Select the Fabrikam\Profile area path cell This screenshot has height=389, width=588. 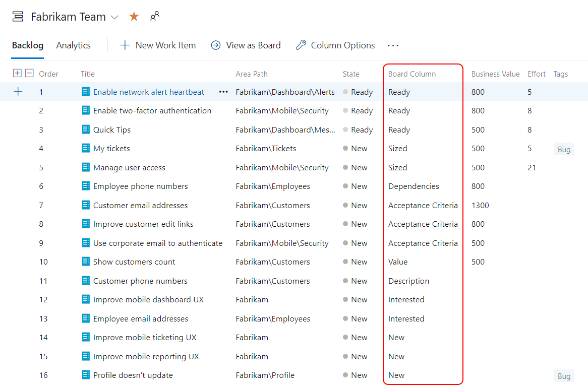tap(265, 375)
